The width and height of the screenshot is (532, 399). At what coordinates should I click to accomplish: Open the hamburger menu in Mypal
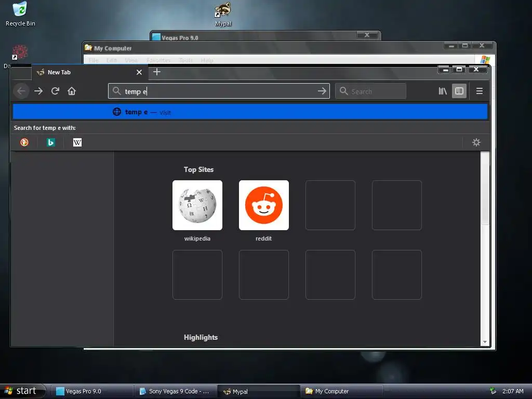coord(480,91)
